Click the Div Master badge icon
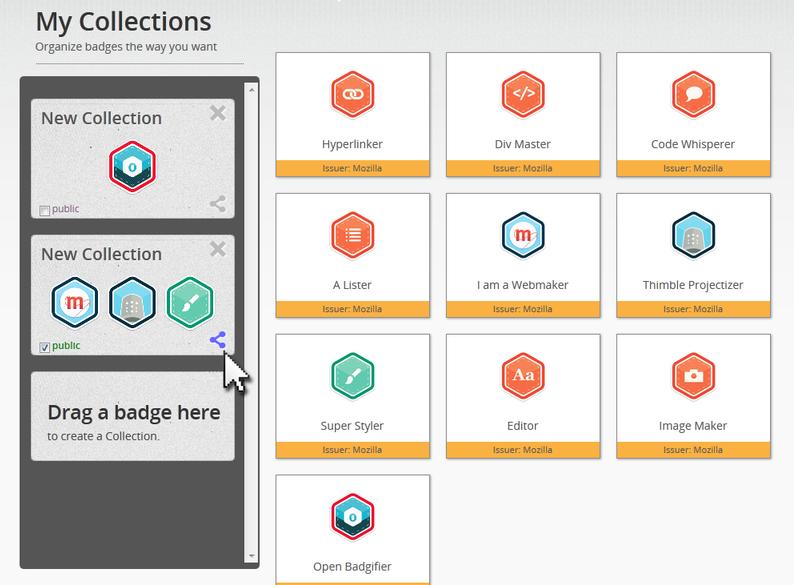794x585 pixels. (523, 94)
